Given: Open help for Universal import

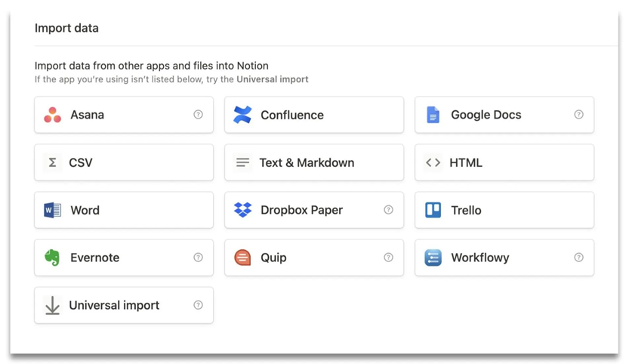Looking at the screenshot, I should point(198,305).
